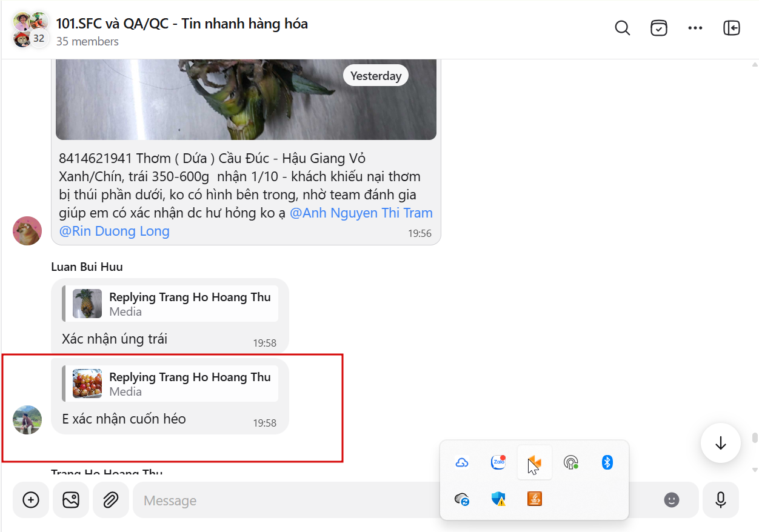Click the @Anh Nguyen Thi Tram mention
Screen dimensions: 759x532
pyautogui.click(x=361, y=213)
